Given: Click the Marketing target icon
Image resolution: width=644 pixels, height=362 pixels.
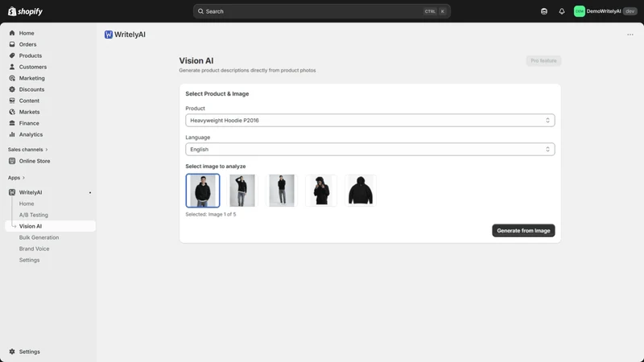Looking at the screenshot, I should tap(12, 78).
